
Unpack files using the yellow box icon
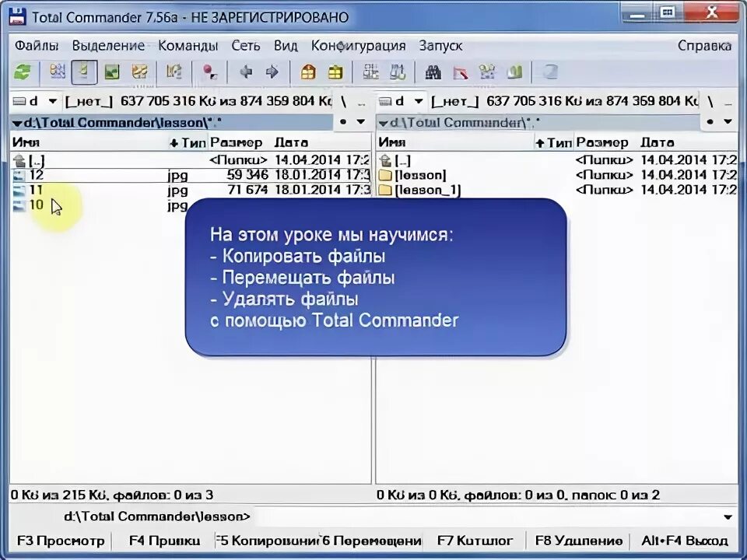(x=335, y=72)
